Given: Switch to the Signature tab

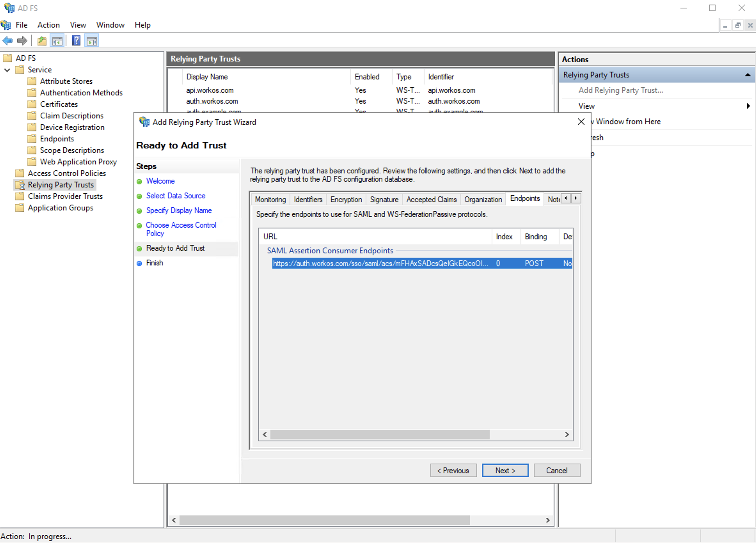Looking at the screenshot, I should click(384, 200).
